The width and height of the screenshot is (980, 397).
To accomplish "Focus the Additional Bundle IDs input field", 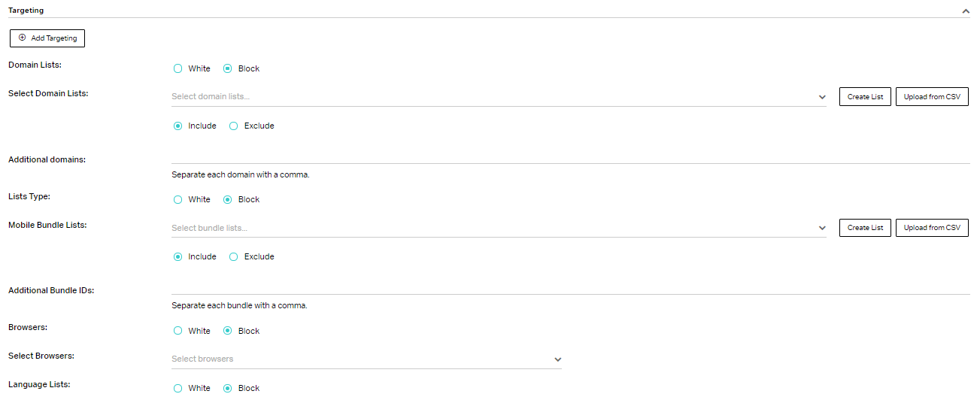I will pos(571,286).
